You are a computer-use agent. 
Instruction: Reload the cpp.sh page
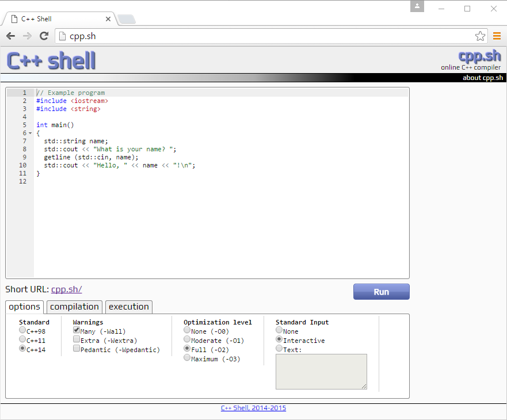coord(44,36)
